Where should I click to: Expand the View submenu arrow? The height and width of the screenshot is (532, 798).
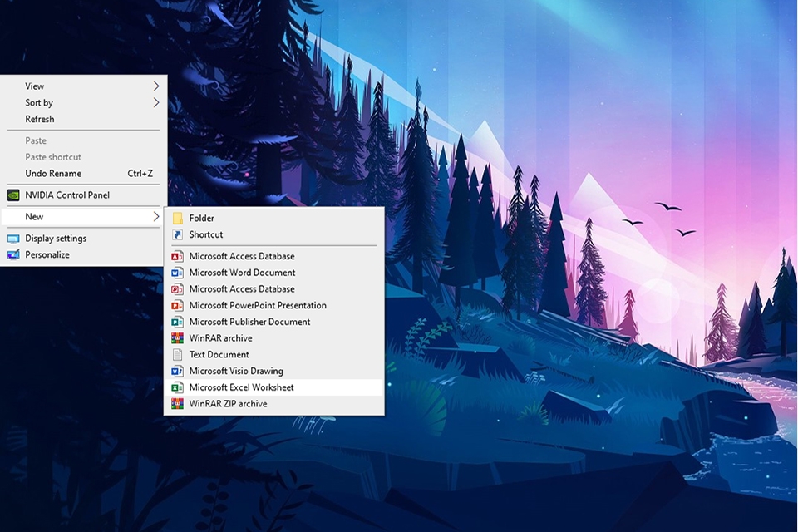[155, 86]
